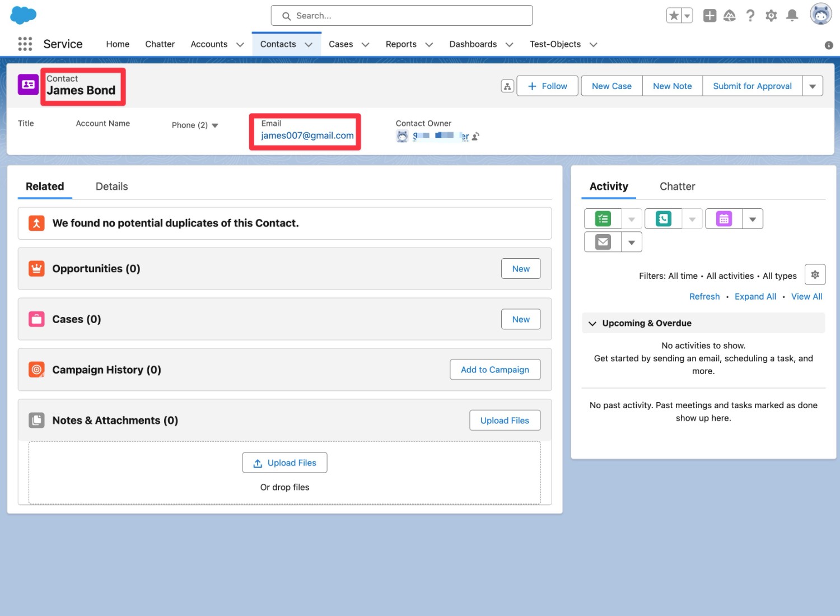The width and height of the screenshot is (840, 616).
Task: Open the Accounts tab
Action: click(x=209, y=44)
